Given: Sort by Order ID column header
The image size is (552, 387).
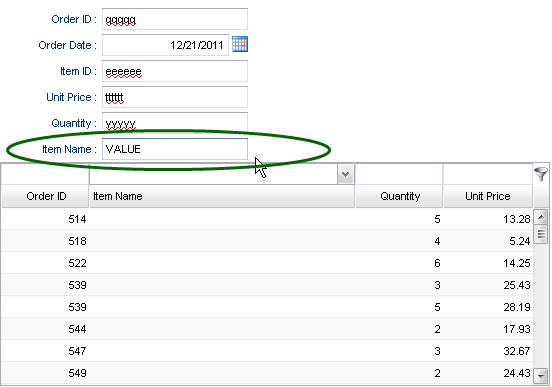Looking at the screenshot, I should pyautogui.click(x=45, y=196).
